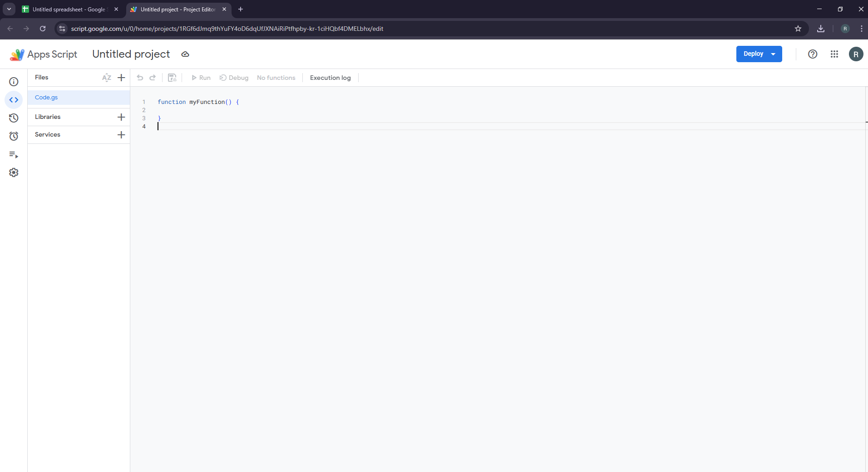Sort files alphabetically with AZ icon
Image resolution: width=868 pixels, height=472 pixels.
tap(107, 78)
